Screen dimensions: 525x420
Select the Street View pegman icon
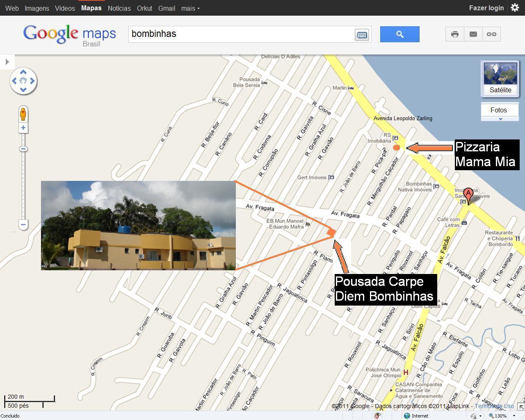point(23,114)
